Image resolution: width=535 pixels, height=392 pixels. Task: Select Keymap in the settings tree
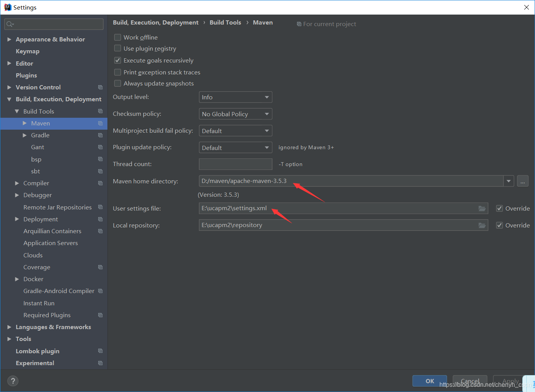(28, 51)
